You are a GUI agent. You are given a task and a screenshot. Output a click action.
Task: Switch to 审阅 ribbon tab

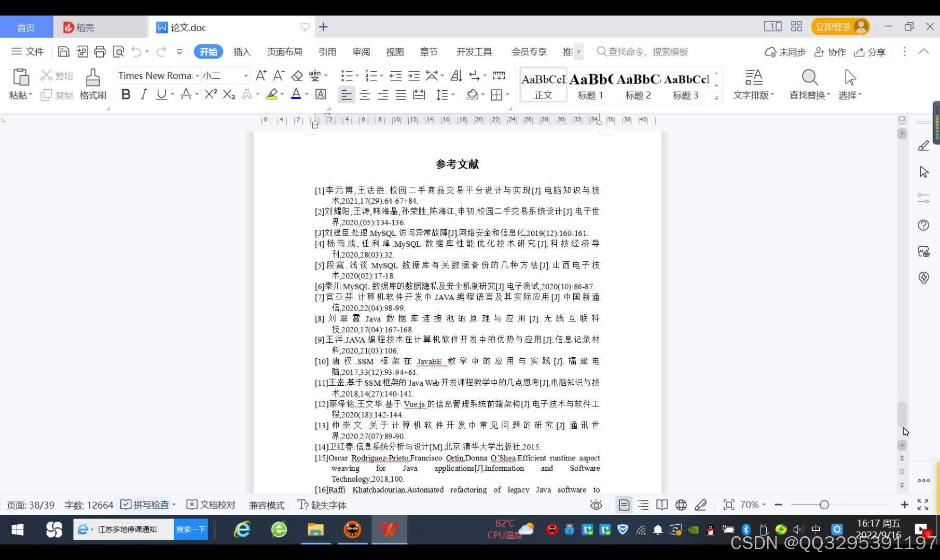click(361, 52)
